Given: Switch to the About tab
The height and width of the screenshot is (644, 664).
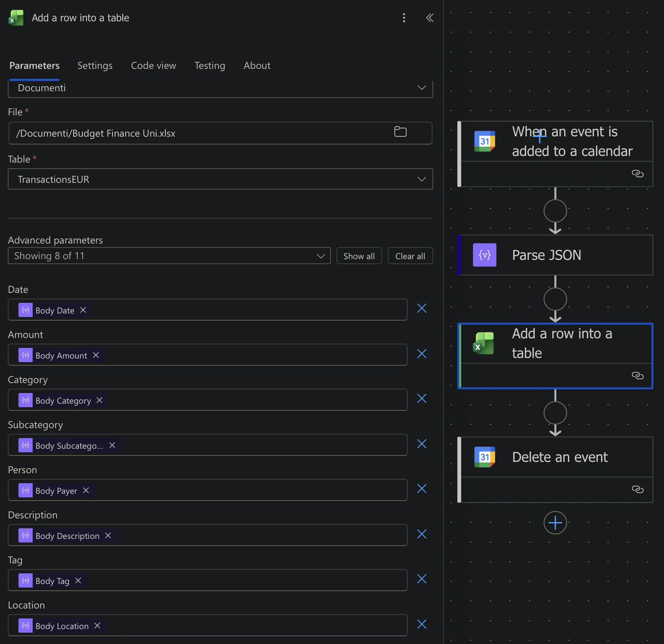Looking at the screenshot, I should [x=257, y=66].
